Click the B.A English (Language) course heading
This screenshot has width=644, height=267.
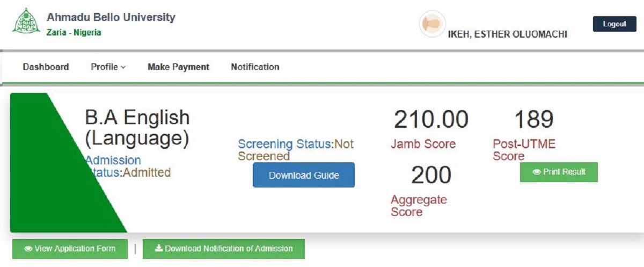tap(137, 128)
